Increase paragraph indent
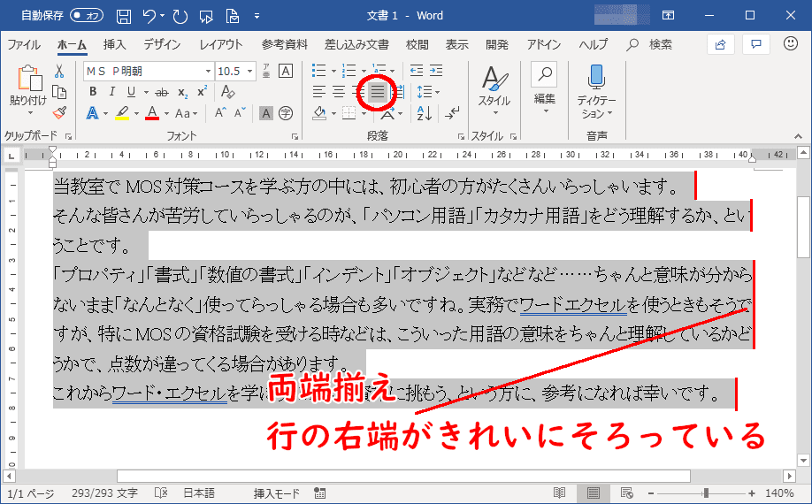The height and width of the screenshot is (504, 812). click(x=436, y=71)
